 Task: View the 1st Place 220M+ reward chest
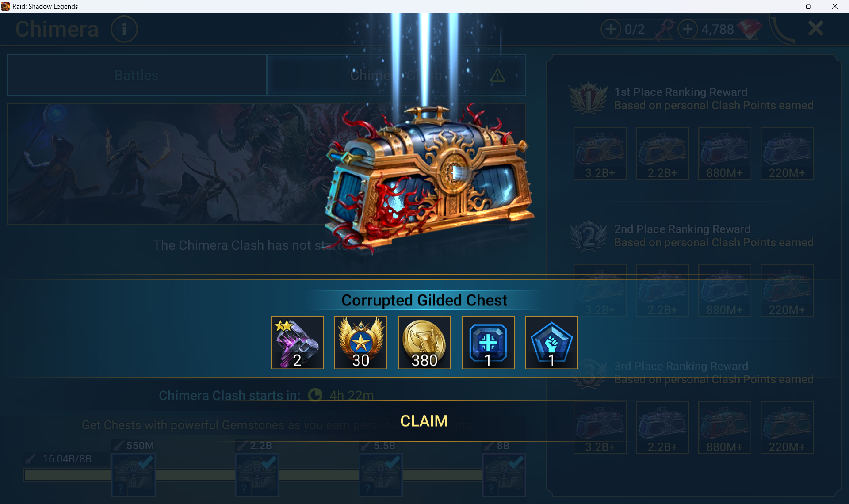click(787, 153)
